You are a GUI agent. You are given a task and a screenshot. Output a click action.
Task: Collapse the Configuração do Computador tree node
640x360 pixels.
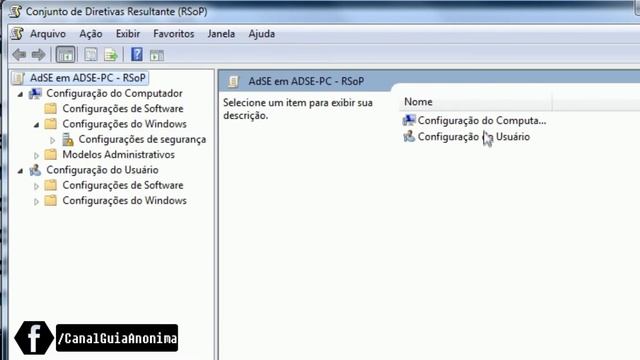[20, 94]
